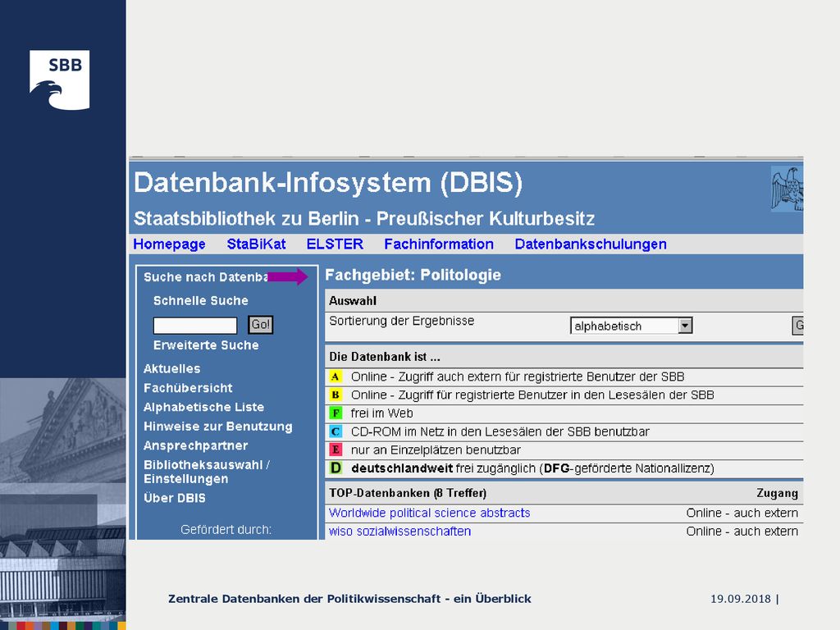Viewport: 840px width, 630px height.
Task: Open wiso sozialwissenschaften database link
Action: pos(400,532)
